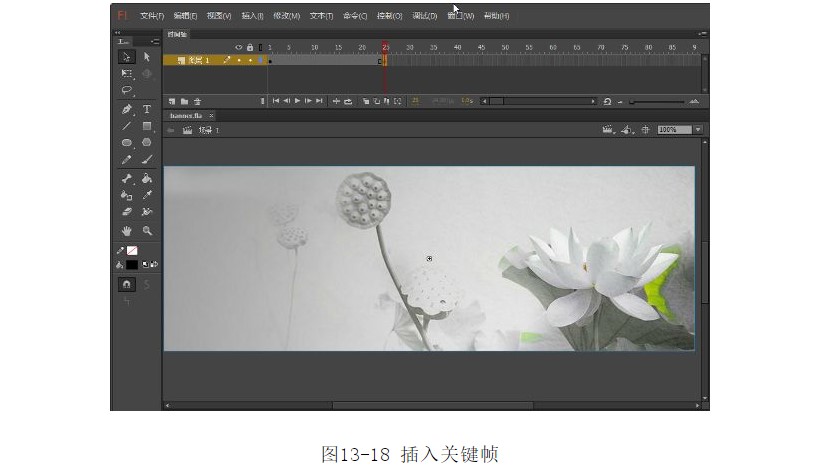Click the new layer button in timeline
Image resolution: width=820 pixels, height=468 pixels.
click(172, 101)
